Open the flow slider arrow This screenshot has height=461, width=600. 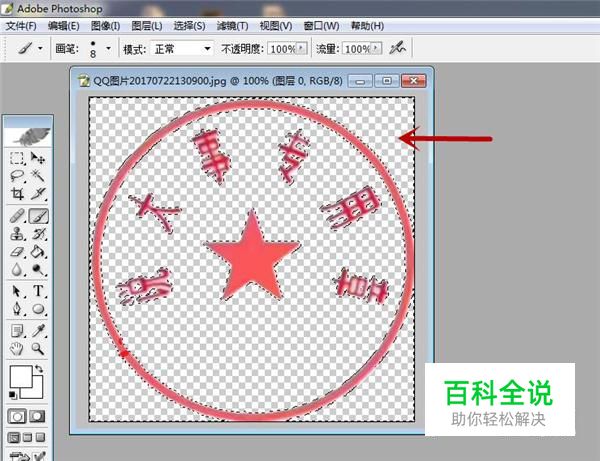point(377,48)
